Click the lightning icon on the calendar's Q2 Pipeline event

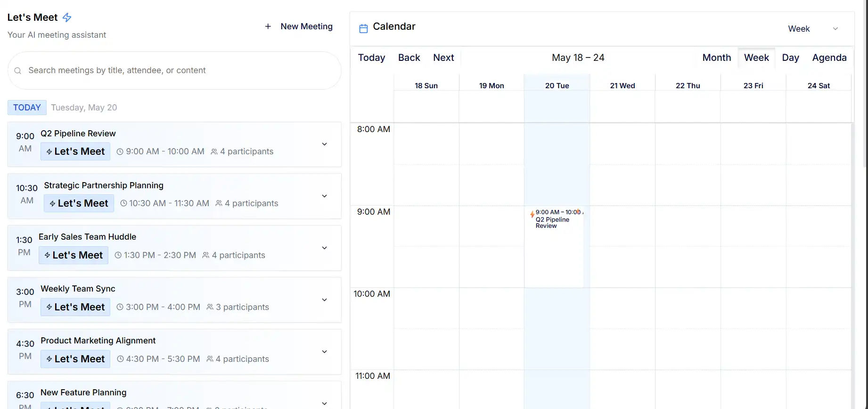(x=532, y=214)
